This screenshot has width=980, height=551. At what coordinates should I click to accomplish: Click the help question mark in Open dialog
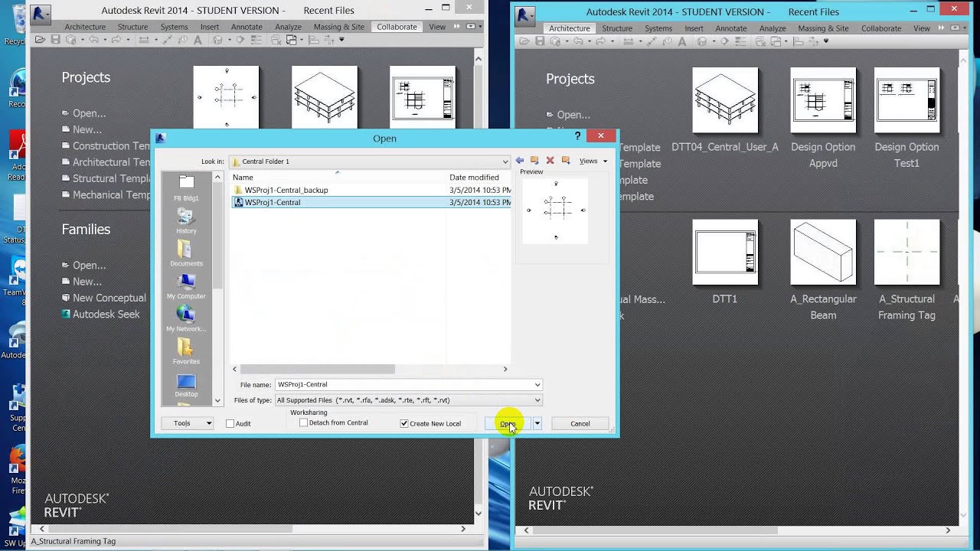pos(578,136)
